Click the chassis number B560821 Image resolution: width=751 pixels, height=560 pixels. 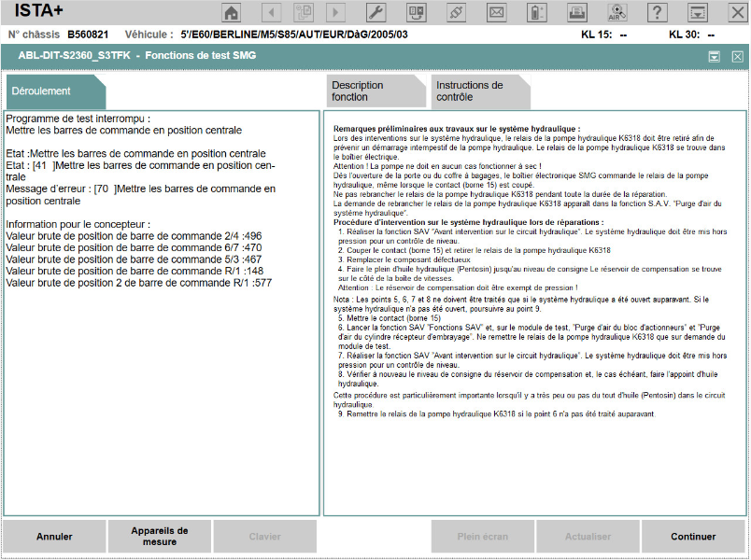coord(88,35)
